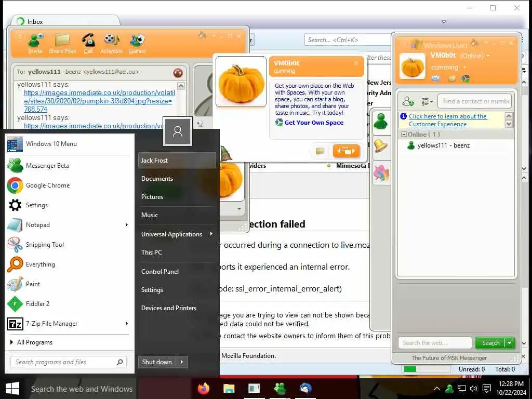Click the folder icon in the Messenger header
The width and height of the screenshot is (532, 399).
(451, 79)
